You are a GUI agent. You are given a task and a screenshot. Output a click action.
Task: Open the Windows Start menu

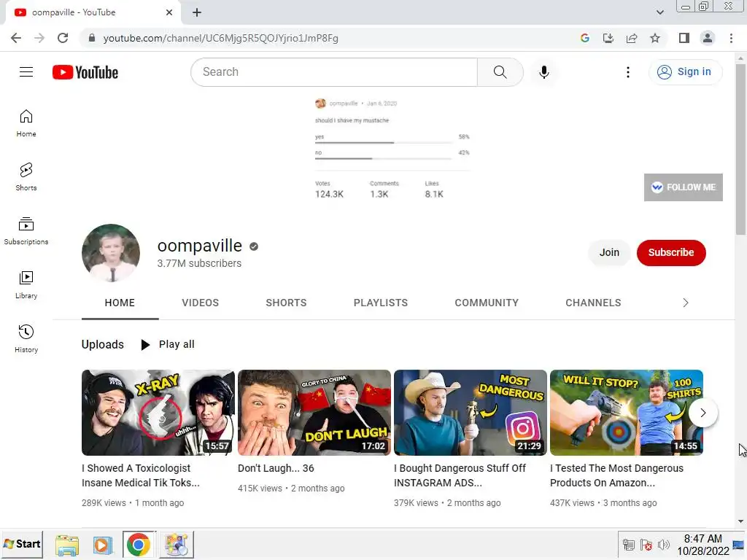[22, 544]
